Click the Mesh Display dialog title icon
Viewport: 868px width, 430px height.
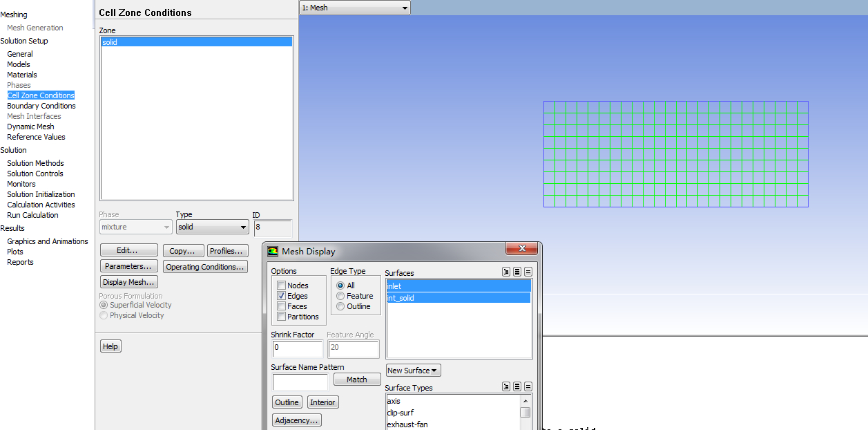coord(273,252)
